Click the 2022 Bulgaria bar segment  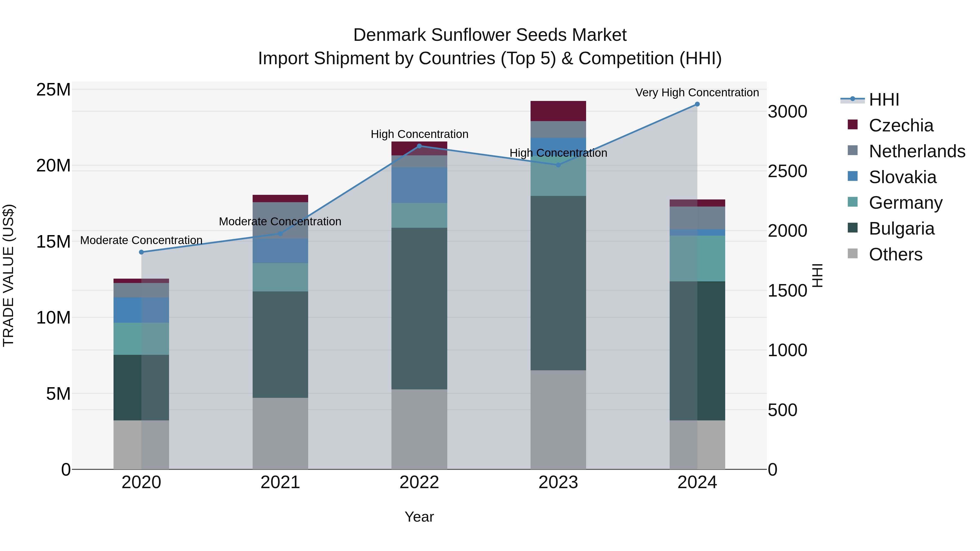pos(419,308)
